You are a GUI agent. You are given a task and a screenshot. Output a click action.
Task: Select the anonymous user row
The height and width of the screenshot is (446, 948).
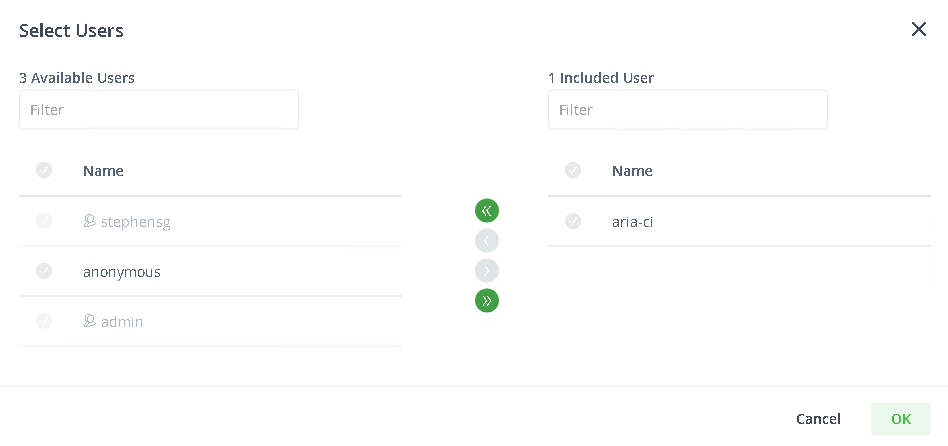pyautogui.click(x=210, y=271)
